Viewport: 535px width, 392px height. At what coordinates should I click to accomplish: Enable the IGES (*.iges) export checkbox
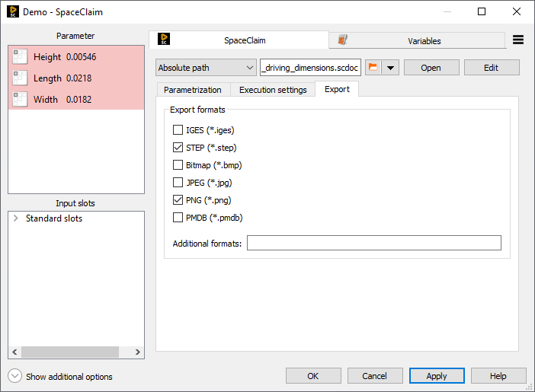click(x=178, y=130)
